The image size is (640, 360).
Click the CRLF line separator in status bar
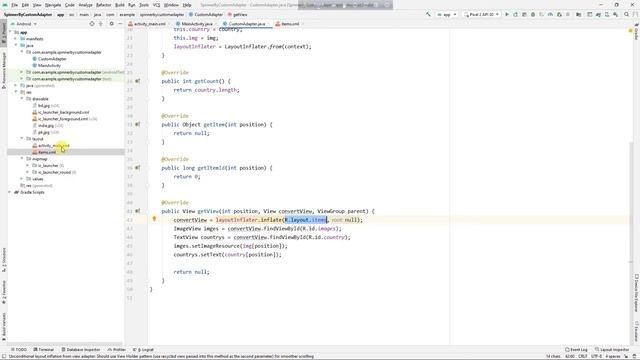coord(582,356)
